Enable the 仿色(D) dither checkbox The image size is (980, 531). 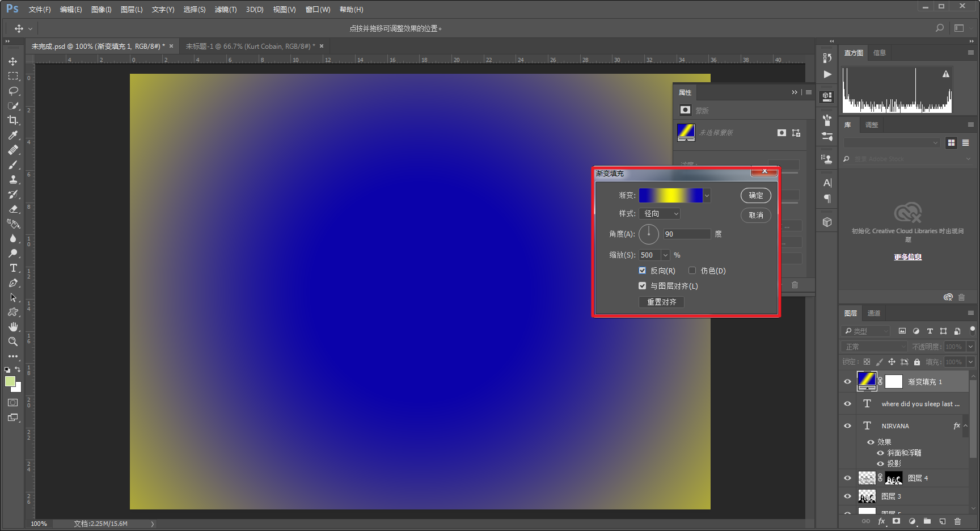click(x=692, y=271)
